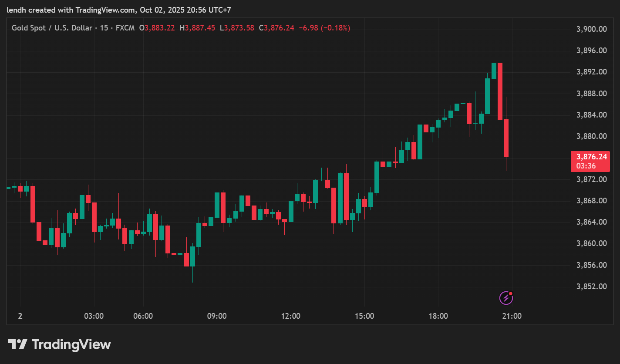Click the latest red candle at the right edge
Viewport: 620px width, 364px height.
(x=506, y=138)
